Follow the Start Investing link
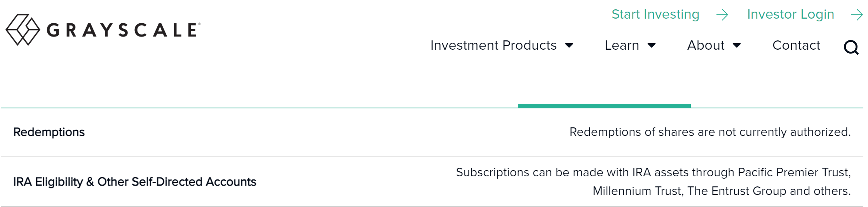 click(655, 14)
